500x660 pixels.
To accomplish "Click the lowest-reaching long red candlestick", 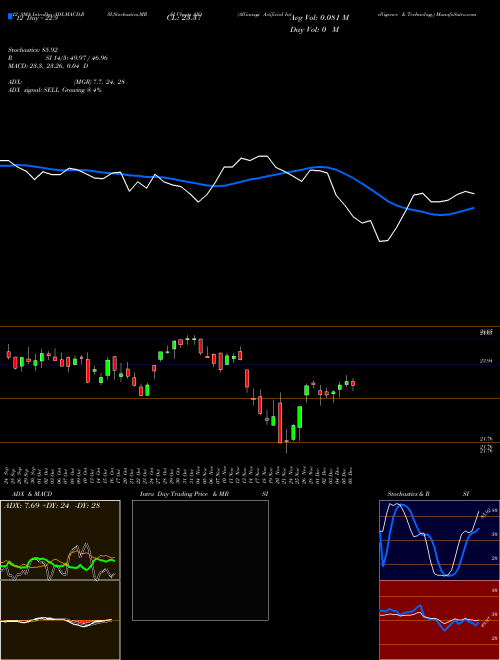I will click(x=280, y=422).
